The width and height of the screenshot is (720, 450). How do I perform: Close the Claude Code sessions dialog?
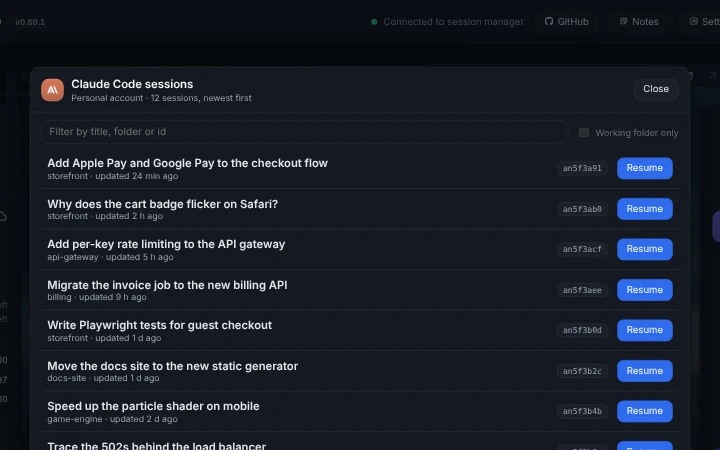(656, 89)
